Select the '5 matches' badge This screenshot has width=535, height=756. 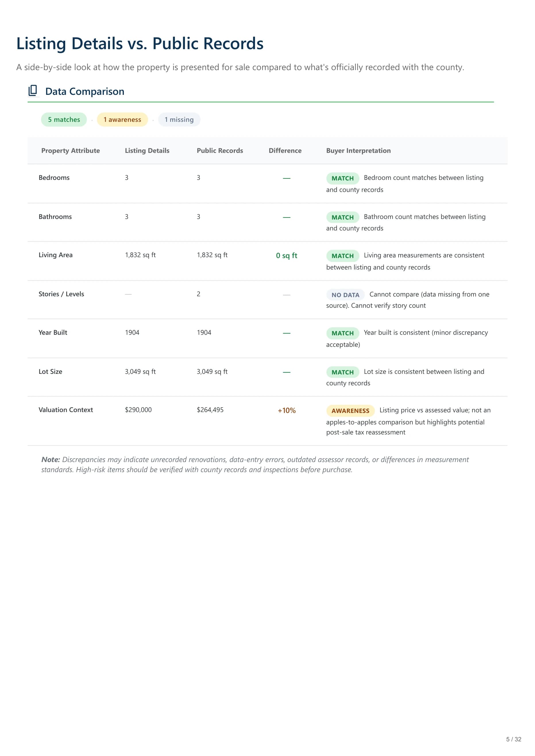point(64,120)
